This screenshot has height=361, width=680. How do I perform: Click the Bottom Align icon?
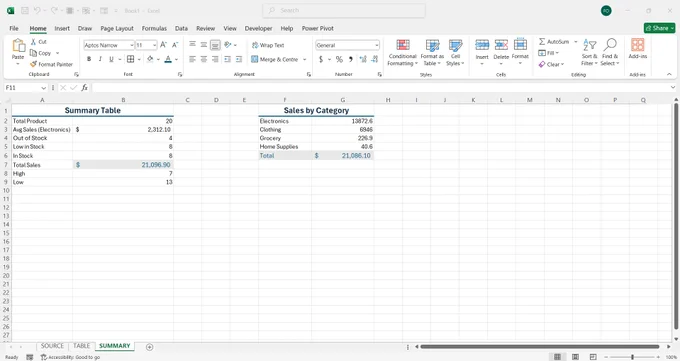pos(215,45)
